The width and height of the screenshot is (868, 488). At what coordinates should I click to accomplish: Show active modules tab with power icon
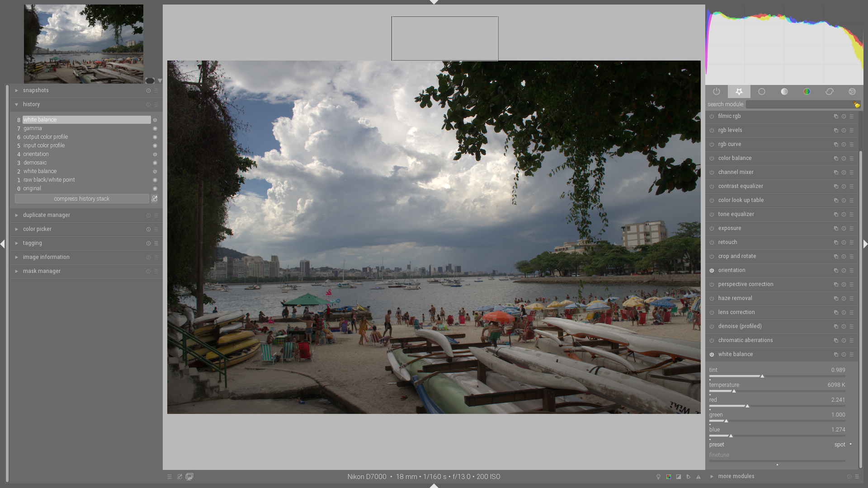point(717,92)
